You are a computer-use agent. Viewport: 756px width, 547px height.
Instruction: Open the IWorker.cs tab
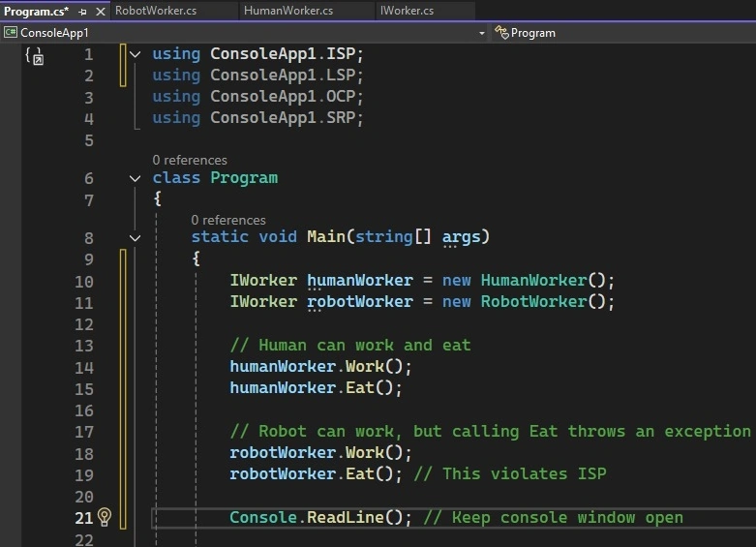pos(407,11)
